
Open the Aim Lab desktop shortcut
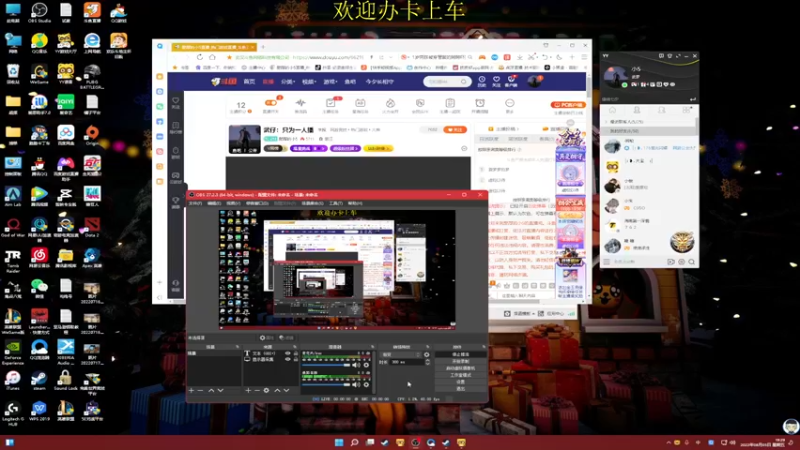(x=13, y=196)
